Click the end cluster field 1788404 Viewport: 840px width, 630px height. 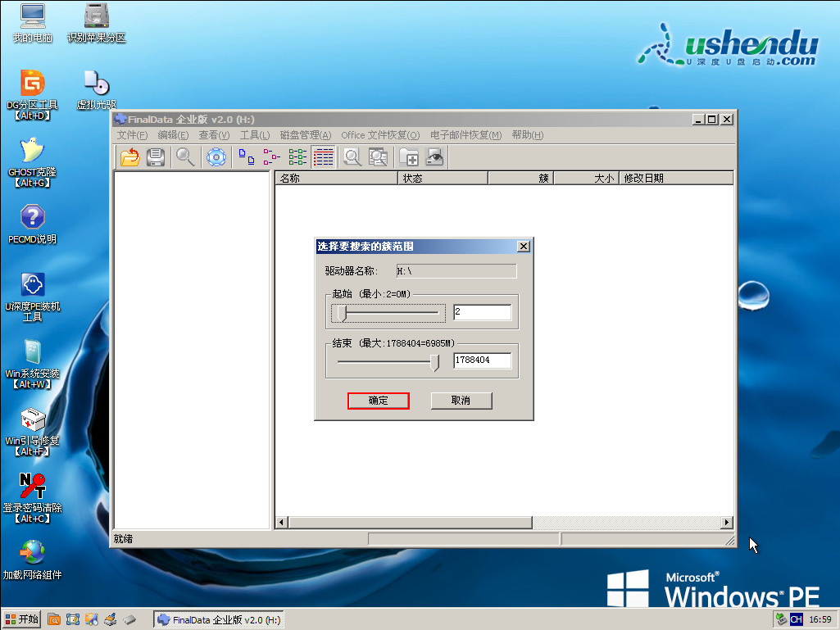tap(482, 360)
